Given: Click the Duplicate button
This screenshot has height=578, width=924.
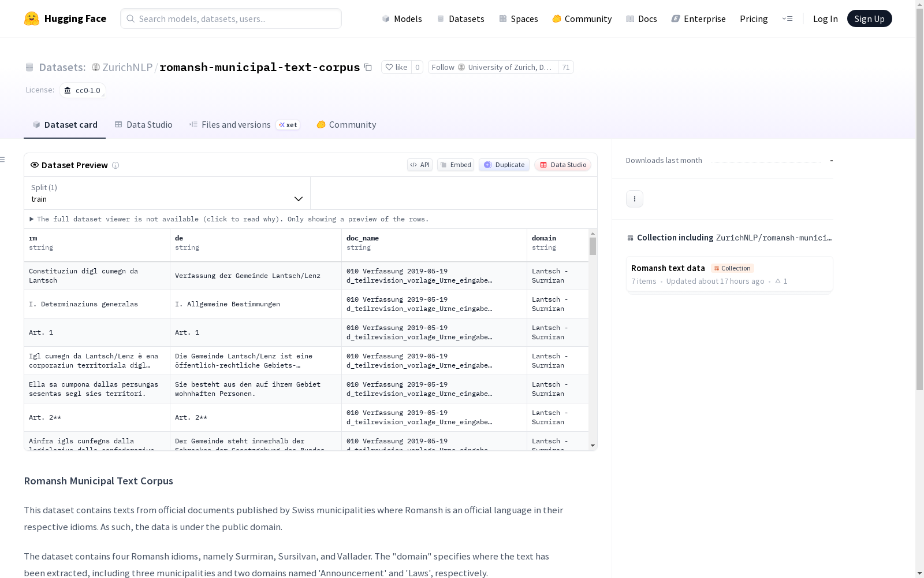Looking at the screenshot, I should (x=504, y=165).
